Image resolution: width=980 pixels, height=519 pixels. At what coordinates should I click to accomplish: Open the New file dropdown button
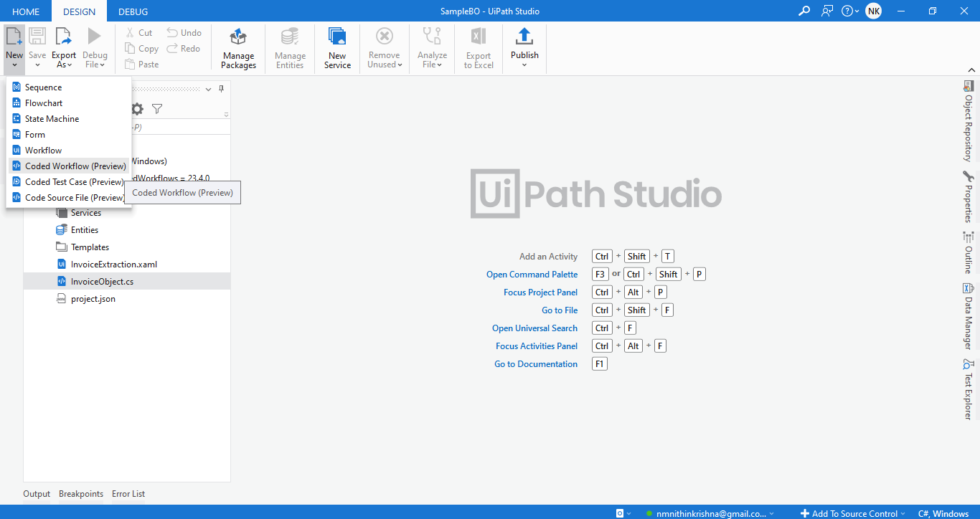click(x=14, y=49)
